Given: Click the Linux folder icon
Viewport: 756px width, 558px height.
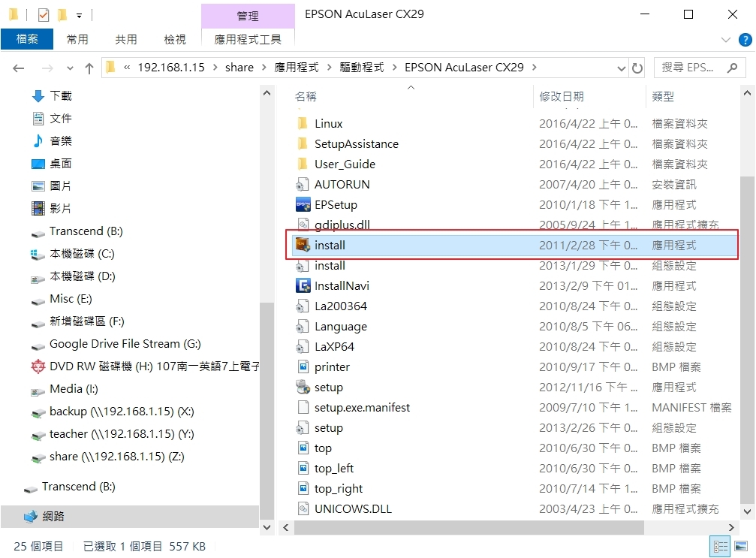Looking at the screenshot, I should (303, 123).
